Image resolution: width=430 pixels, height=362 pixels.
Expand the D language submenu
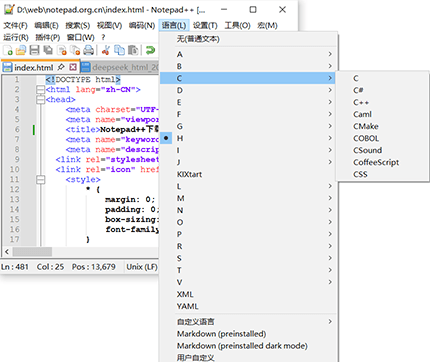pyautogui.click(x=249, y=90)
